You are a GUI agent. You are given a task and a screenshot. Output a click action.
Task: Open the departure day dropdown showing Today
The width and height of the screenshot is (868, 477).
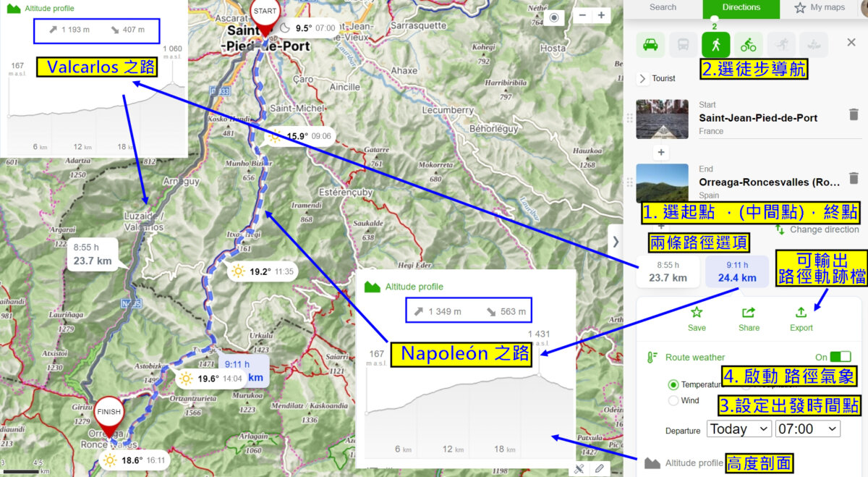739,429
